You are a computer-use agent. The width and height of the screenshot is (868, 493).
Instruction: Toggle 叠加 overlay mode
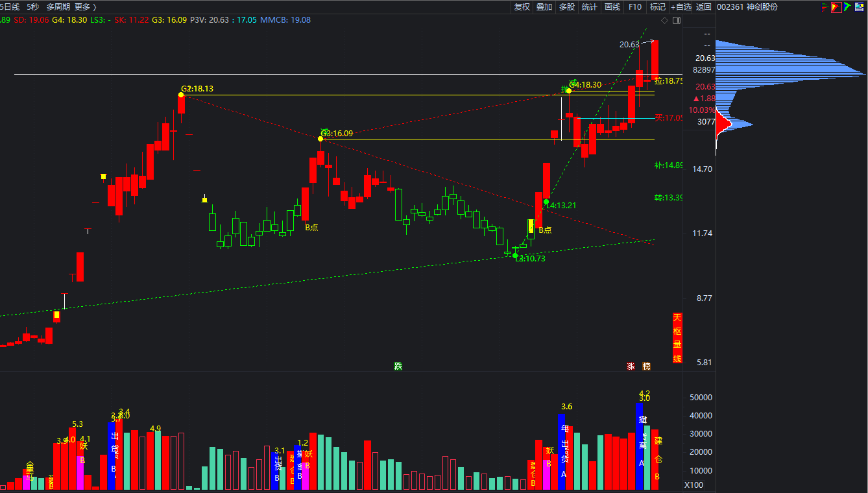pos(544,7)
